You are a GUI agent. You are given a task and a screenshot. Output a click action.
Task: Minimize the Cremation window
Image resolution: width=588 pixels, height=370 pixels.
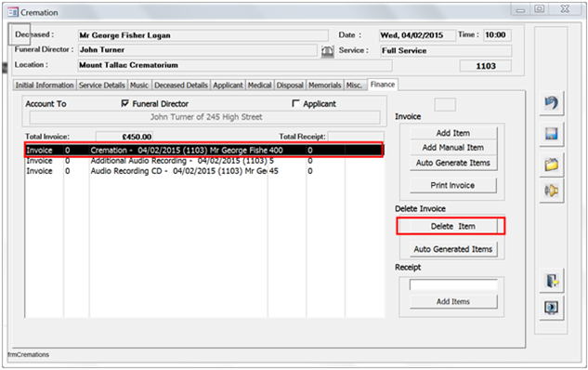coord(520,9)
